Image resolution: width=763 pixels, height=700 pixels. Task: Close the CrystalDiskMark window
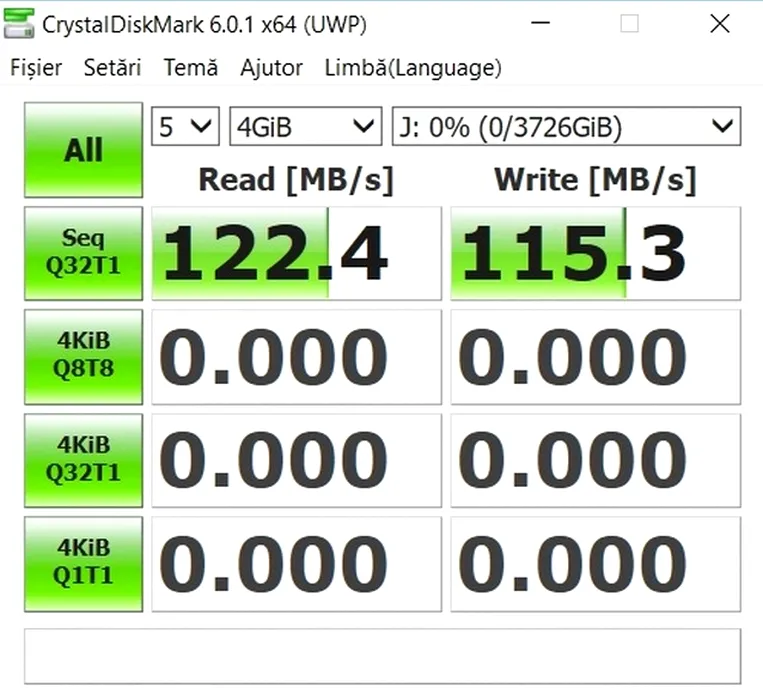pyautogui.click(x=719, y=24)
